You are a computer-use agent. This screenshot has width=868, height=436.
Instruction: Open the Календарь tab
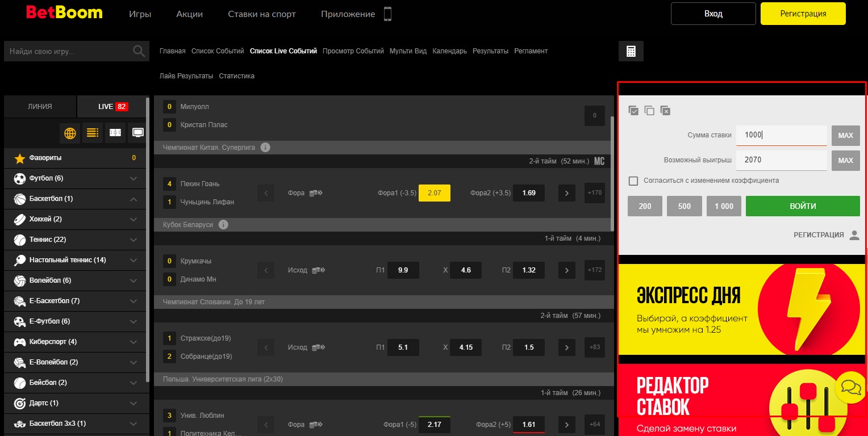pyautogui.click(x=449, y=51)
